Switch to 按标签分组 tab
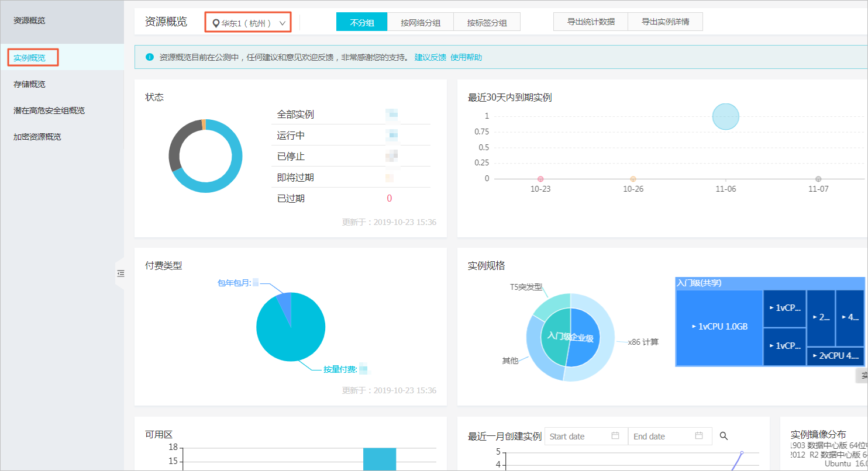 487,23
